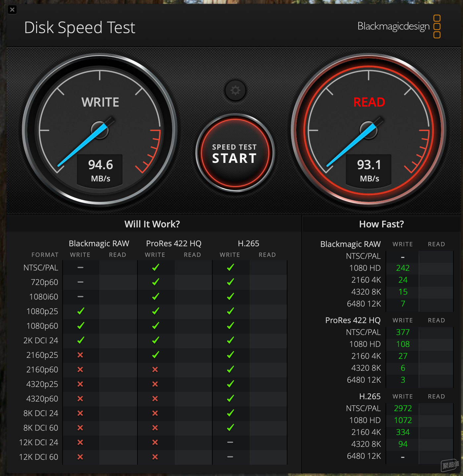The height and width of the screenshot is (476, 463).
Task: Click Blackmagic RAW 1080 HD value 242
Action: point(403,268)
